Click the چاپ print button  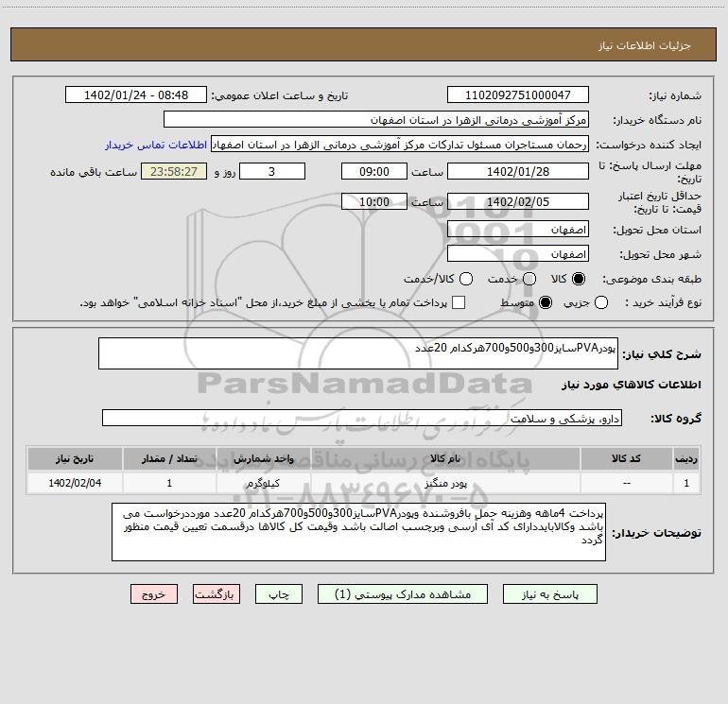click(x=279, y=594)
